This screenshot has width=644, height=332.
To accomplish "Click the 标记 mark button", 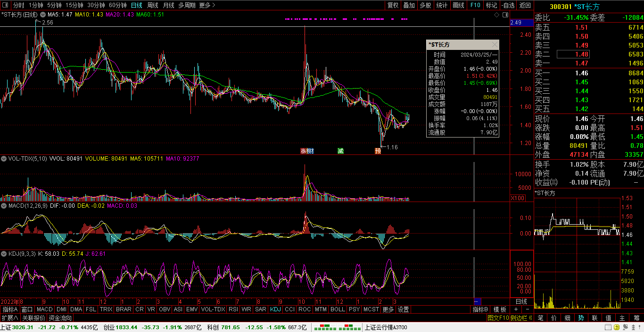I will click(x=491, y=5).
